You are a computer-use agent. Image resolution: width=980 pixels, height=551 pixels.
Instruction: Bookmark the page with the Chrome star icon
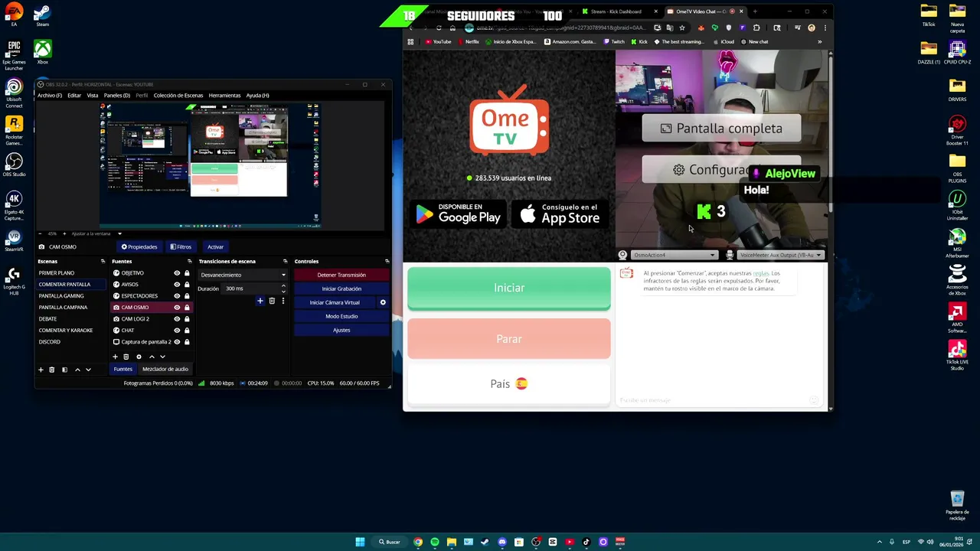[682, 28]
